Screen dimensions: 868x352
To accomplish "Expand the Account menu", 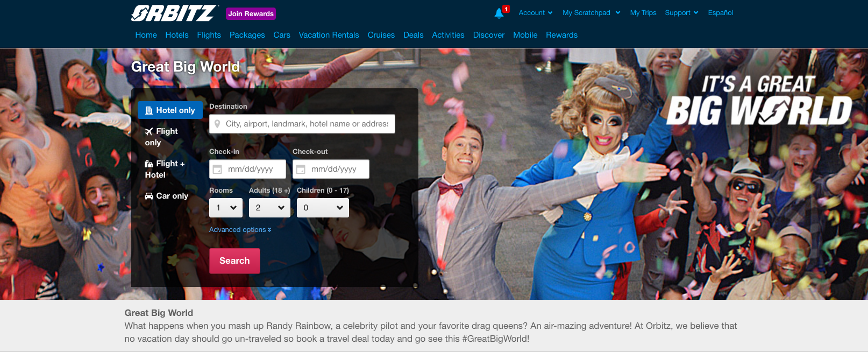I will click(x=535, y=13).
